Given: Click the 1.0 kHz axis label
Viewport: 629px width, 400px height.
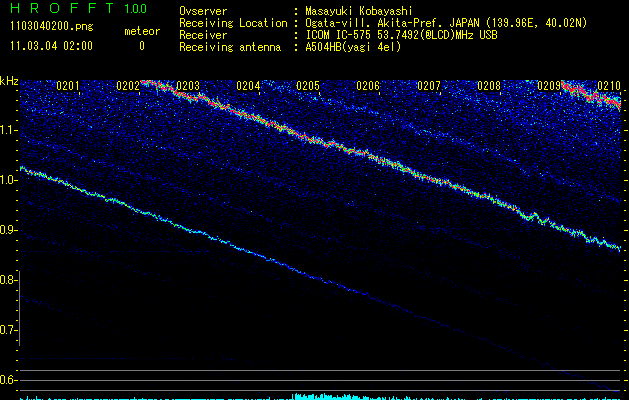Looking at the screenshot, I should point(8,180).
